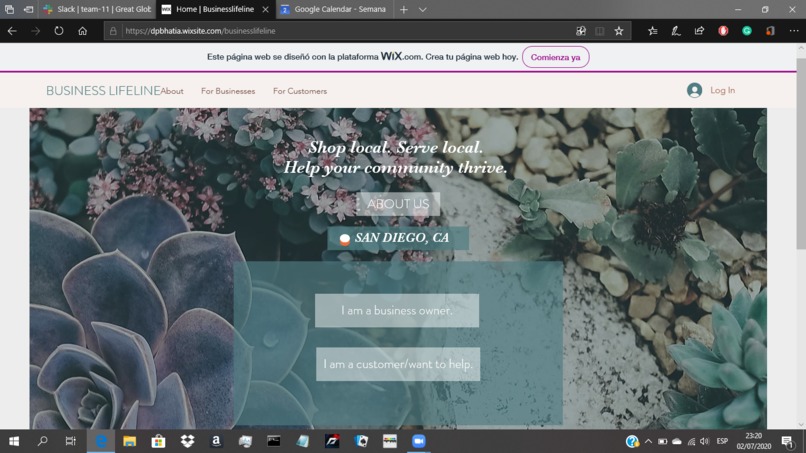Open Office extension icon

(x=770, y=31)
